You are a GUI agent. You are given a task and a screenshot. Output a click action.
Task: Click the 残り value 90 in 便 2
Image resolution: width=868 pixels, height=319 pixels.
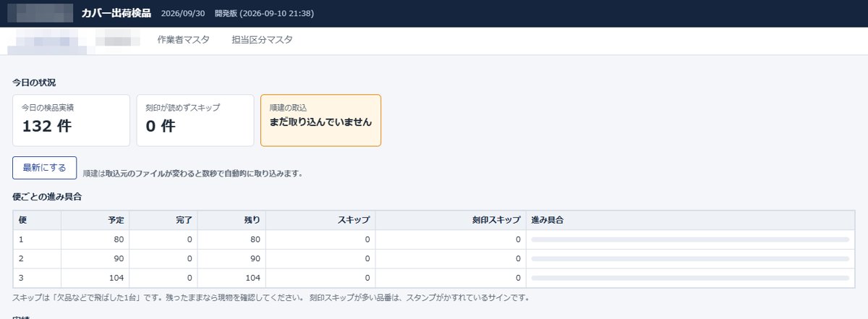(x=255, y=259)
